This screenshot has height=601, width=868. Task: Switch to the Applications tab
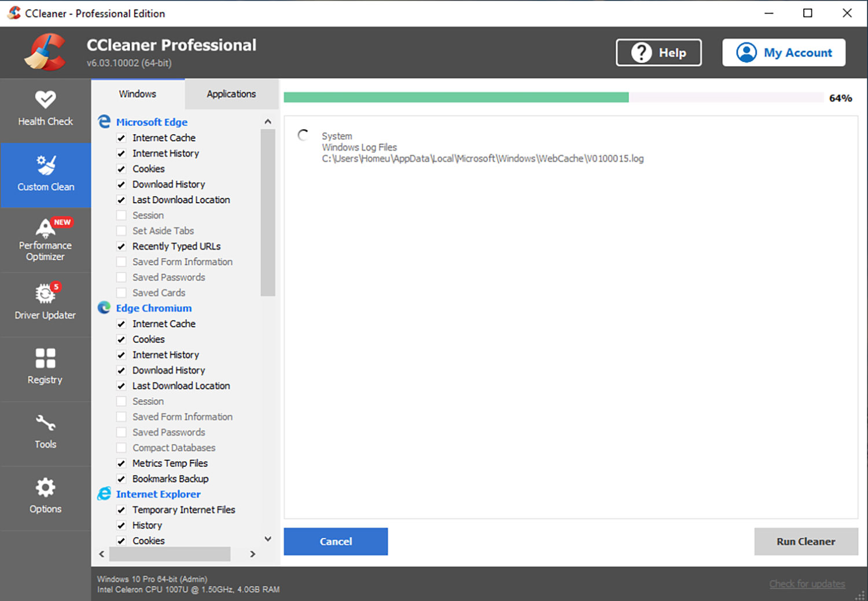click(x=231, y=94)
